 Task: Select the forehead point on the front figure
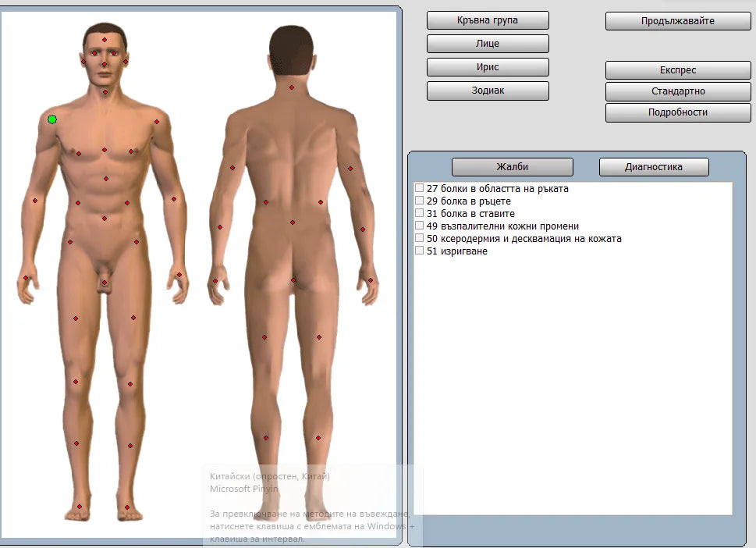[105, 40]
